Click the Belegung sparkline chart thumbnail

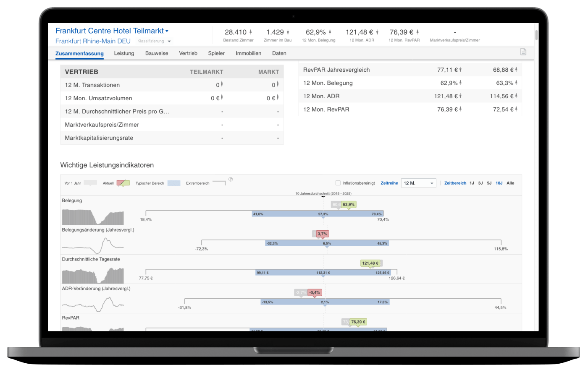click(x=93, y=217)
